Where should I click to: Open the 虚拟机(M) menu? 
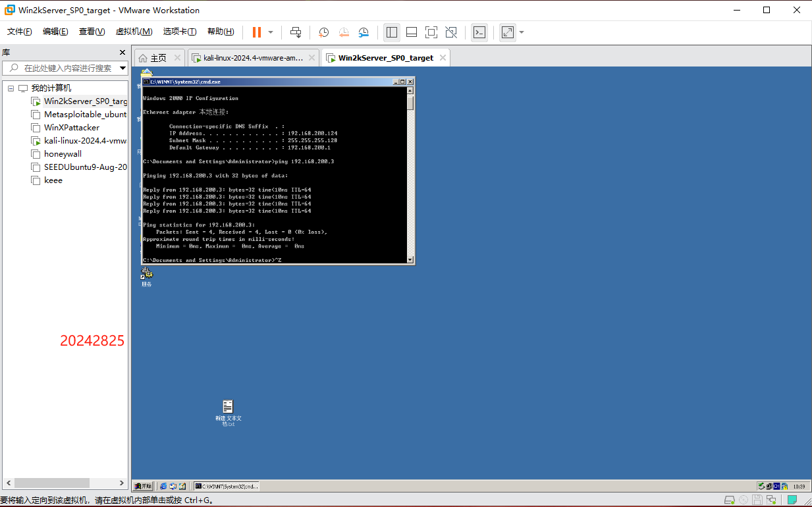tap(134, 32)
